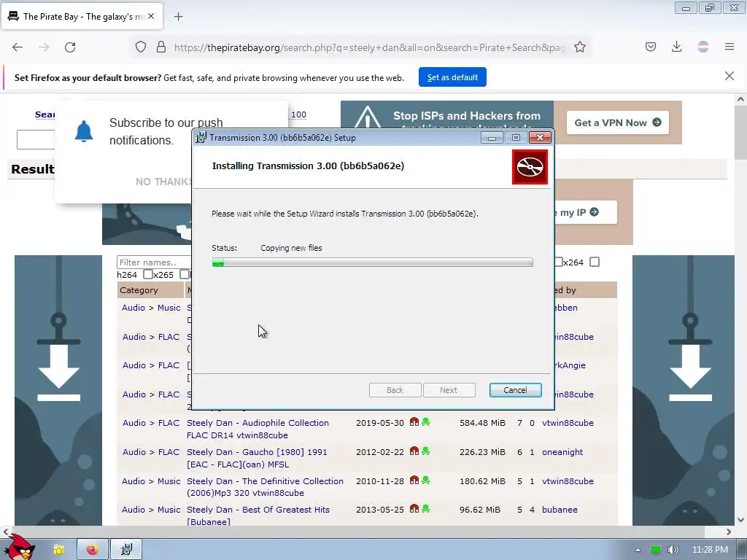This screenshot has width=747, height=560.
Task: Open Steely Dan - Best Of Greatest Hits link
Action: 258,516
